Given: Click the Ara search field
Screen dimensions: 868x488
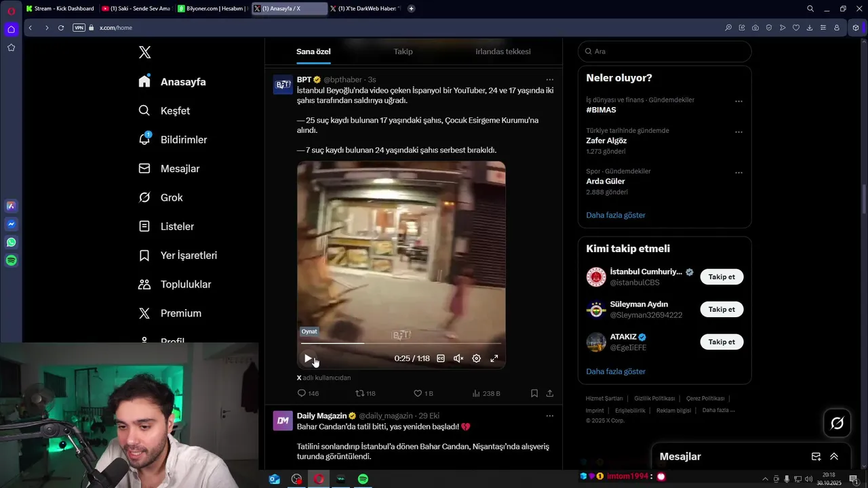Looking at the screenshot, I should point(665,52).
